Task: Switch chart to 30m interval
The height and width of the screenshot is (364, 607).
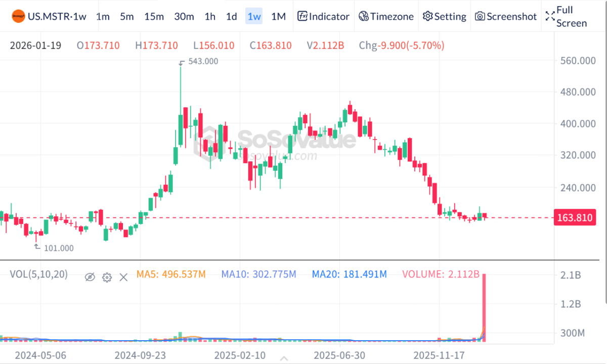Action: pos(184,17)
